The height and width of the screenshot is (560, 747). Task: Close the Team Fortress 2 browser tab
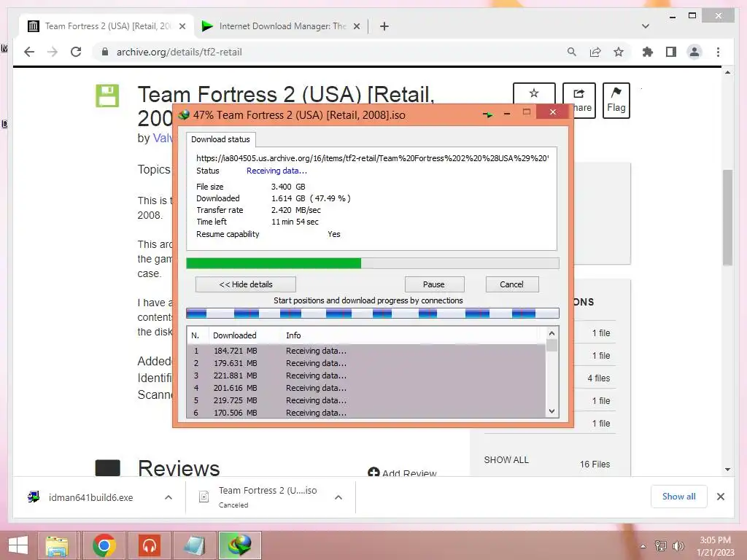[x=182, y=26]
